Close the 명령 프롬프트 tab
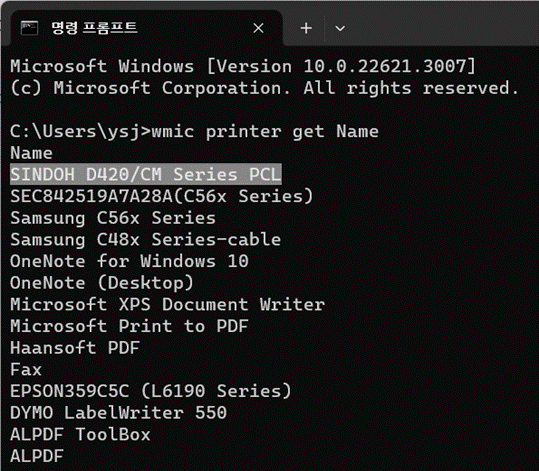Viewport: 539px width, 471px height. pos(258,28)
